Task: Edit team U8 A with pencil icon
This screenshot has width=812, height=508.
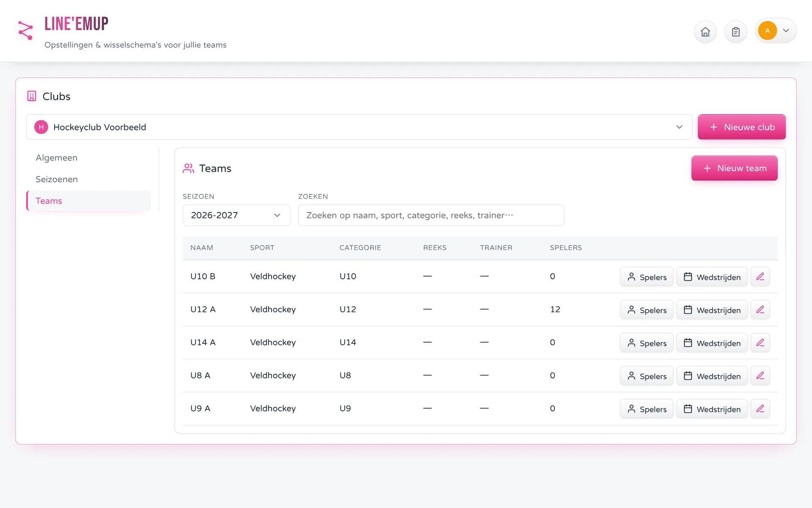Action: (x=760, y=375)
